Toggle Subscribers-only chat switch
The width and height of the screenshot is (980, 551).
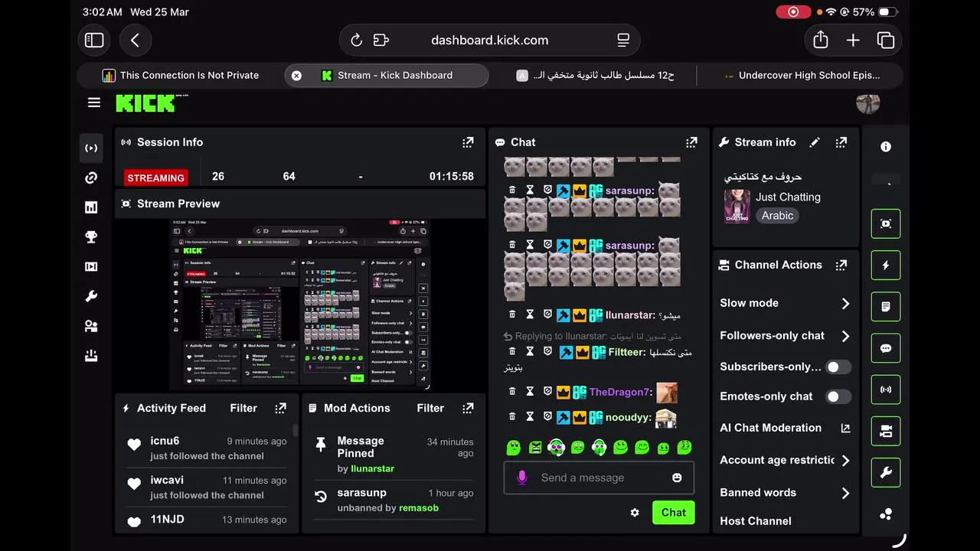coord(838,367)
